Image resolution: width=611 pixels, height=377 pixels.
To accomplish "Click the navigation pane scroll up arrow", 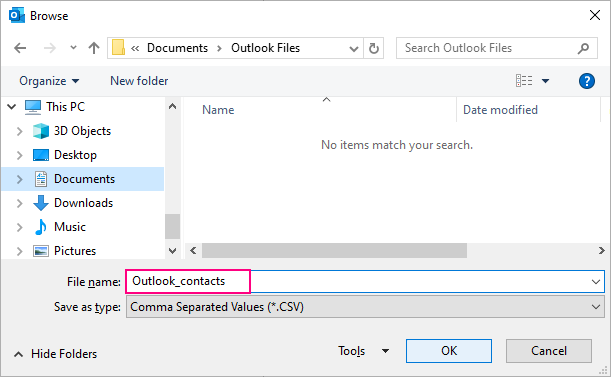I will click(172, 106).
